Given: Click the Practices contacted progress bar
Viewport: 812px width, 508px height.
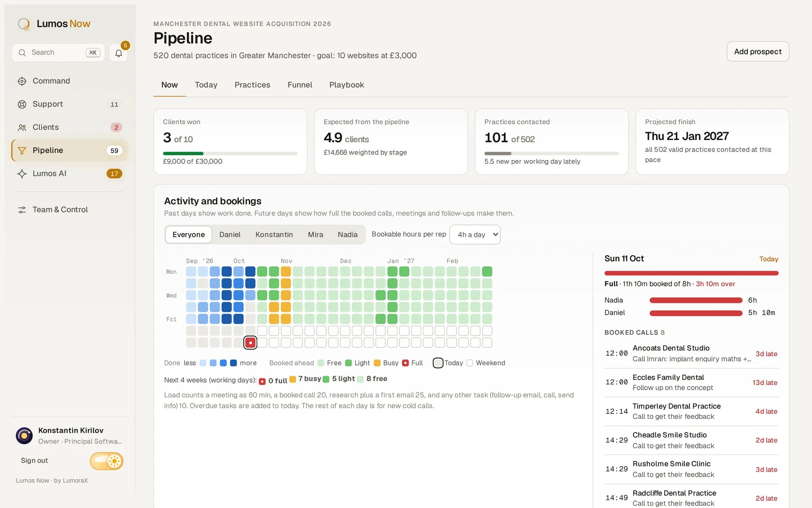Looking at the screenshot, I should 551,153.
